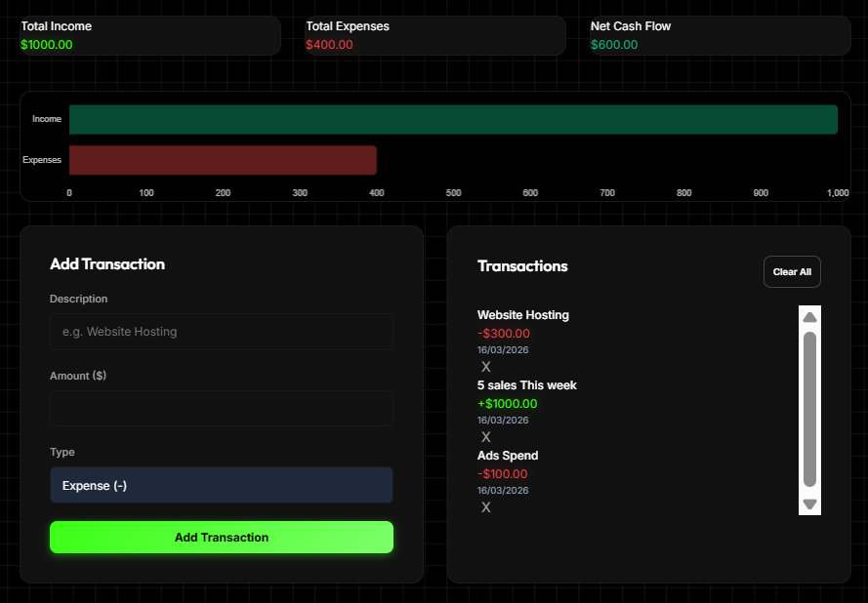Click the Income axis label in chart
This screenshot has height=603, width=868.
[47, 119]
